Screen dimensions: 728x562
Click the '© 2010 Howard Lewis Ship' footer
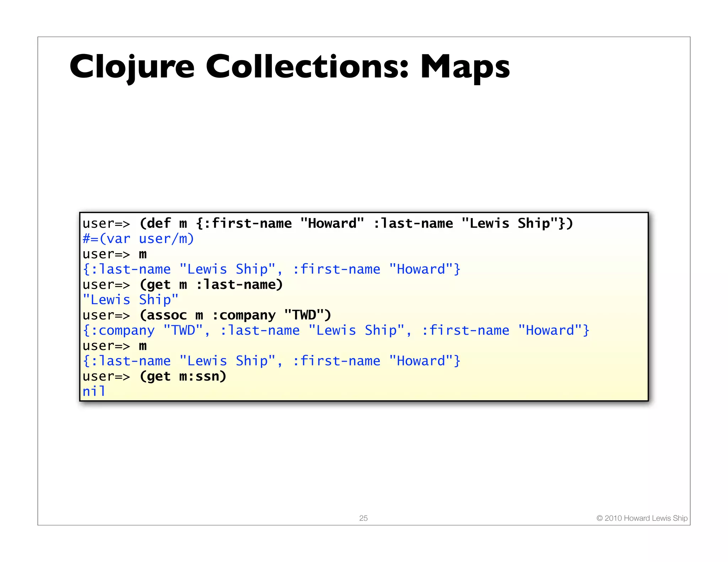(642, 518)
